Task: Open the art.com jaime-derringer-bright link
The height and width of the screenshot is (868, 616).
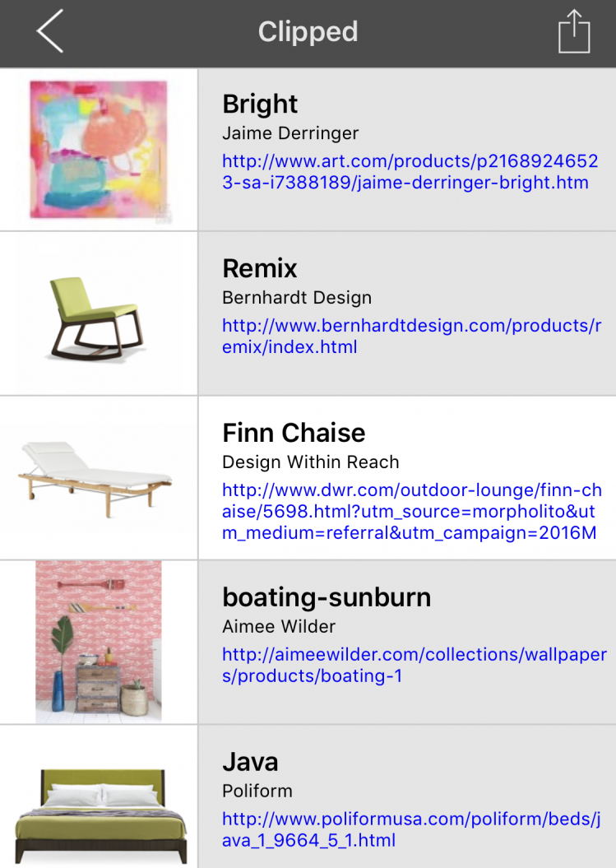Action: point(410,171)
